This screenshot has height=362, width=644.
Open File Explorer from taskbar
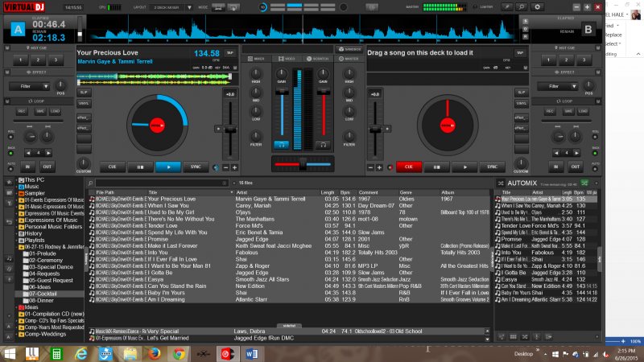pos(130,353)
